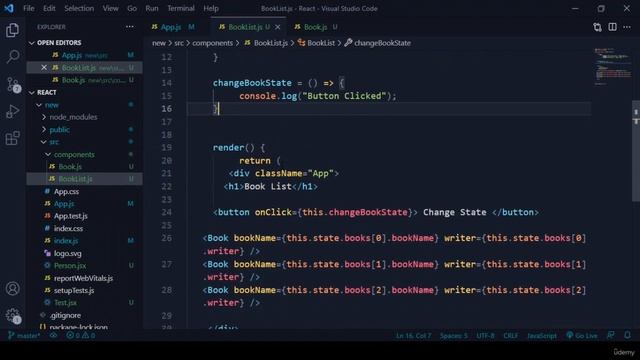Open the Extensions view

pos(12,138)
